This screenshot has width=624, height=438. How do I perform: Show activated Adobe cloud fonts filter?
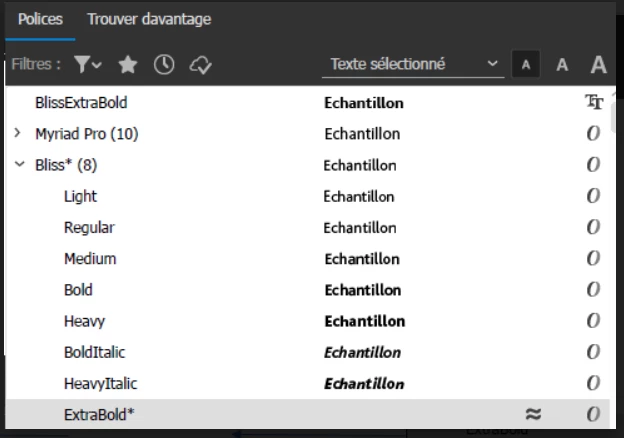coord(200,65)
